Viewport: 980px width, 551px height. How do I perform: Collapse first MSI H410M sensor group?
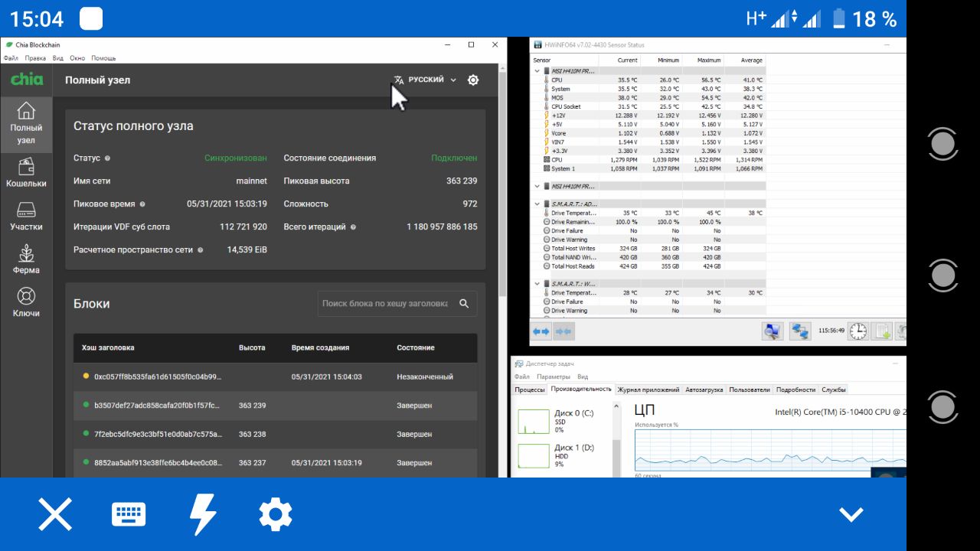pos(537,71)
